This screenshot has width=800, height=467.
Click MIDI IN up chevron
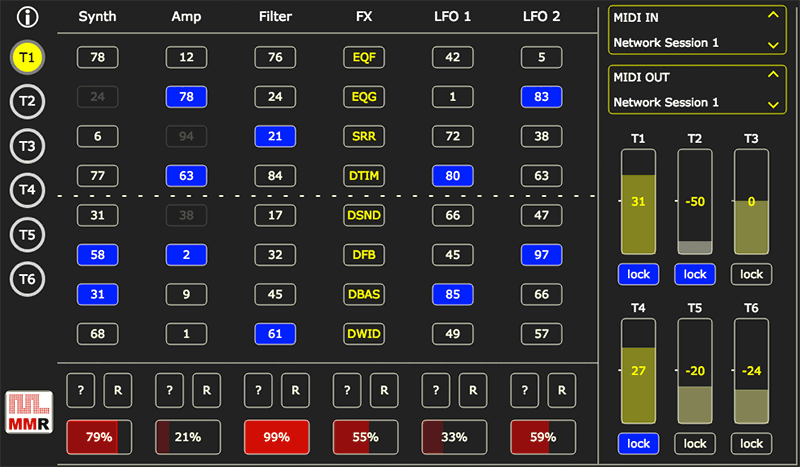tap(771, 15)
